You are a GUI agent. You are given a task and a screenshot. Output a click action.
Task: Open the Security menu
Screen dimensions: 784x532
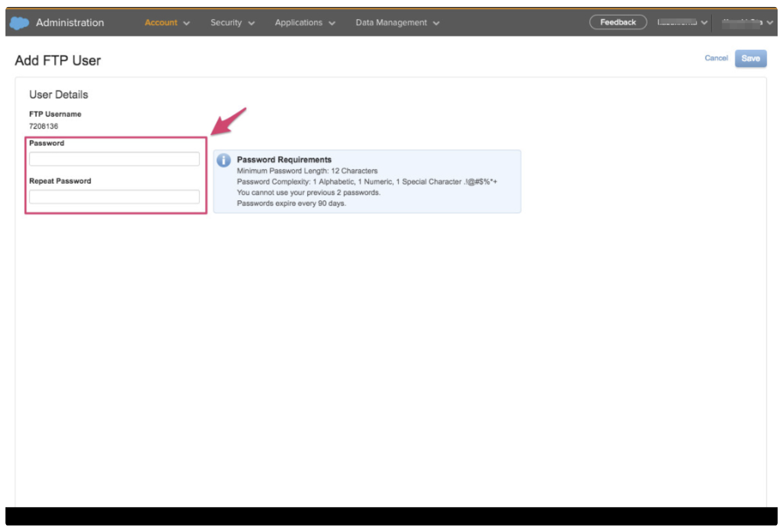[x=226, y=23]
